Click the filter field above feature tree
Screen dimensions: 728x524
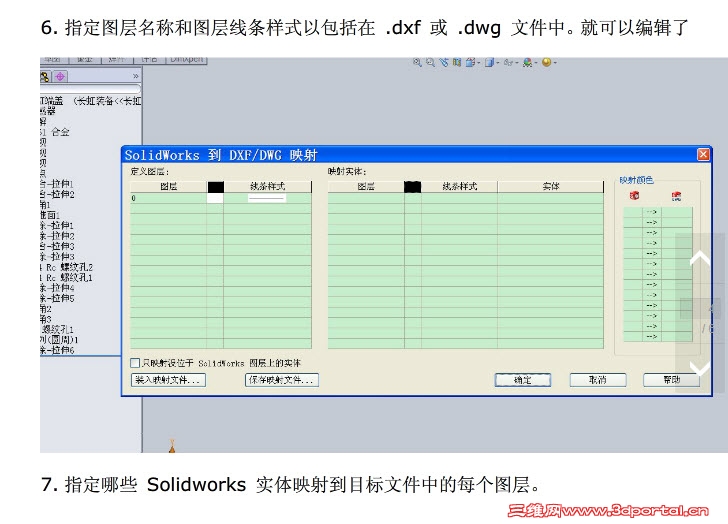(90, 89)
